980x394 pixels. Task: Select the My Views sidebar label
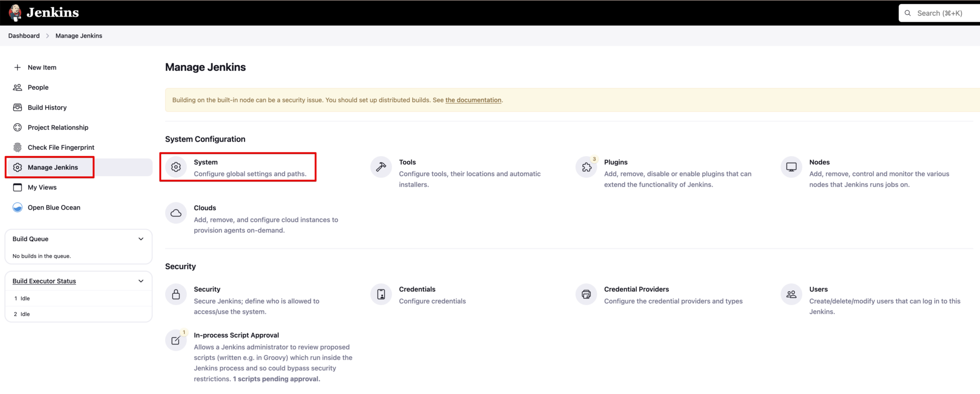[42, 187]
